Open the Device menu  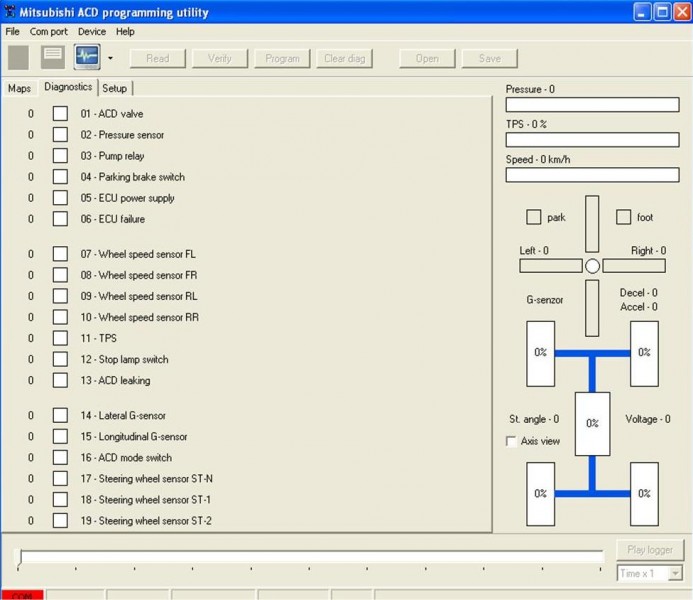pos(92,32)
